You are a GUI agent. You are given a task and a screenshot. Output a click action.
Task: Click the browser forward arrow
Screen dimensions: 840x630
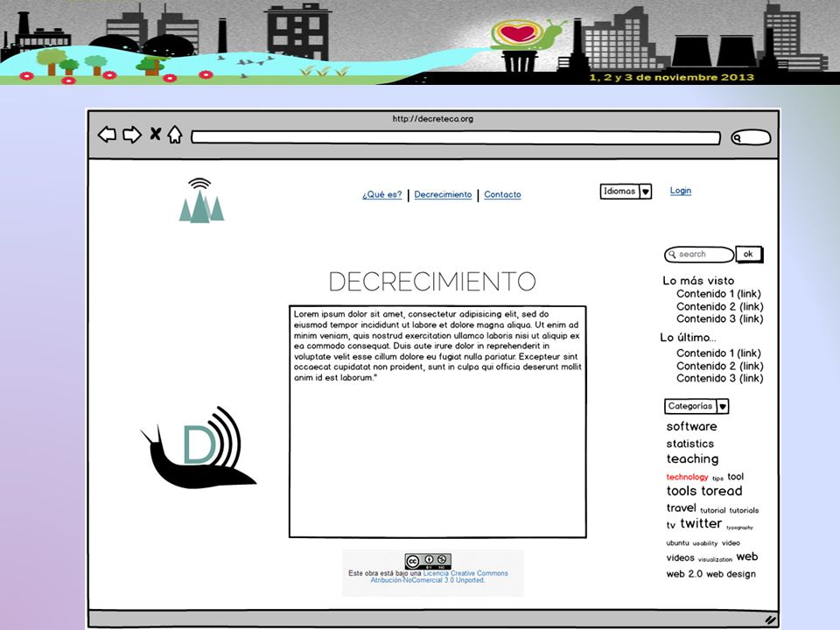pyautogui.click(x=132, y=134)
